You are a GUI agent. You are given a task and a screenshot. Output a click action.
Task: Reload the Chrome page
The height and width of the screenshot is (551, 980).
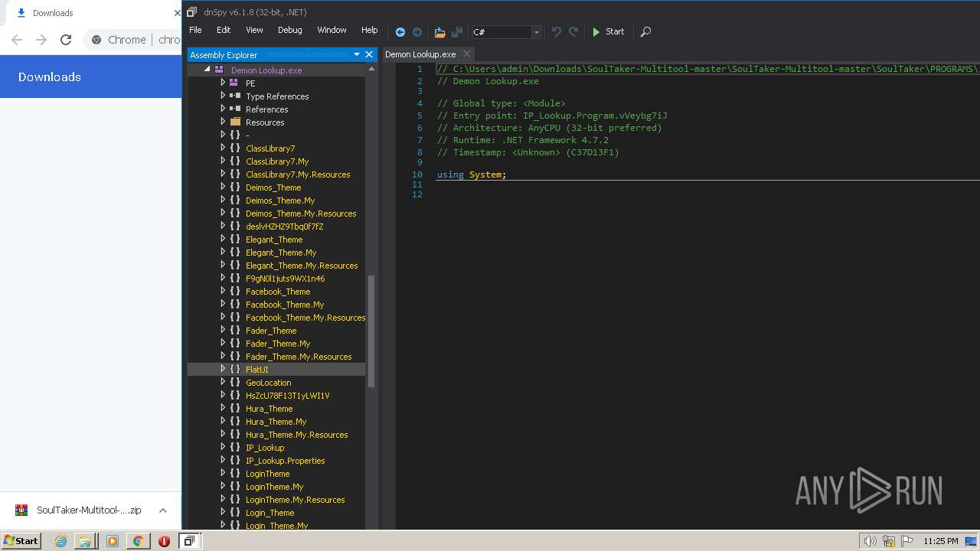pyautogui.click(x=66, y=40)
